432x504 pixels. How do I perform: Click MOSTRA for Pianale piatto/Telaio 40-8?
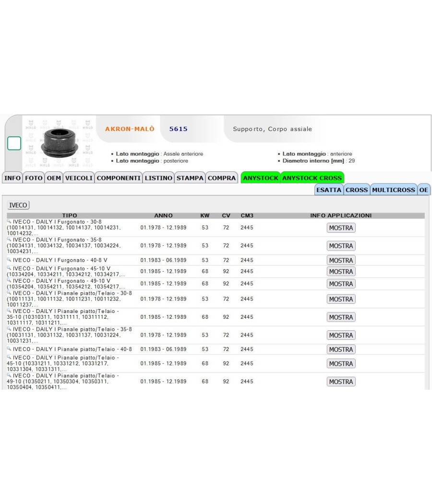[341, 349]
